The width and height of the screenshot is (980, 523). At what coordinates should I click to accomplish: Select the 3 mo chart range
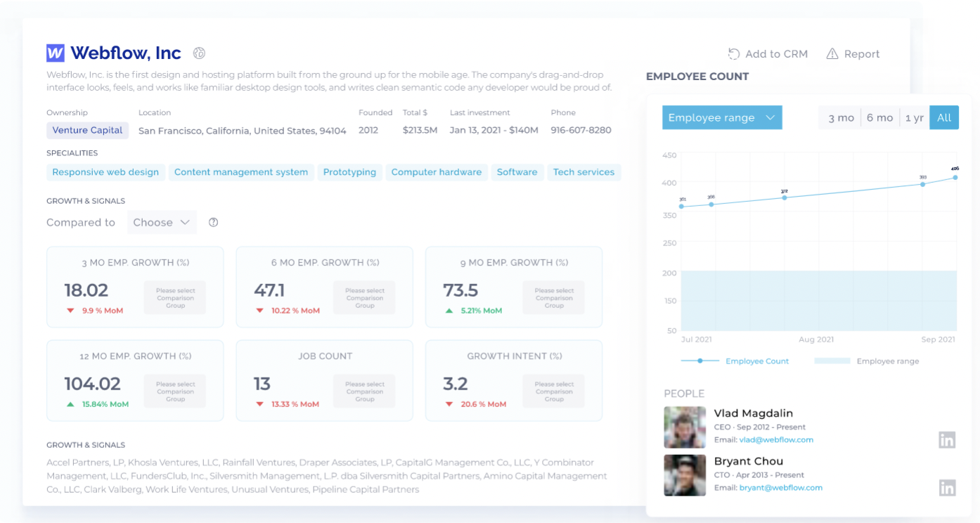[x=841, y=117]
